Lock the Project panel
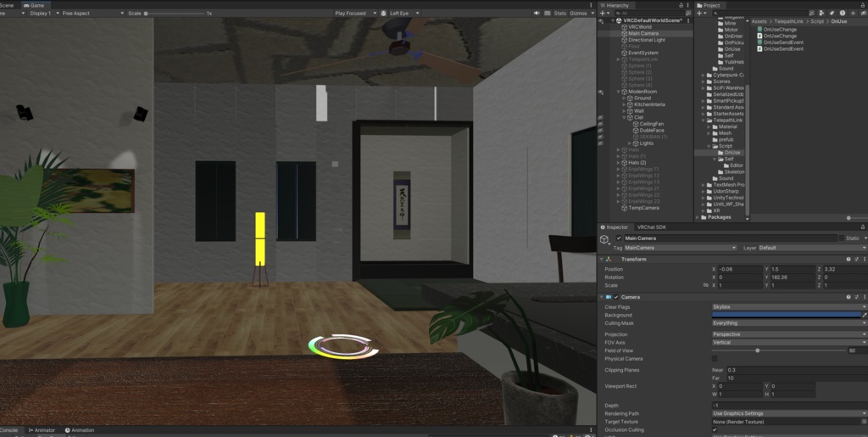 (x=862, y=5)
